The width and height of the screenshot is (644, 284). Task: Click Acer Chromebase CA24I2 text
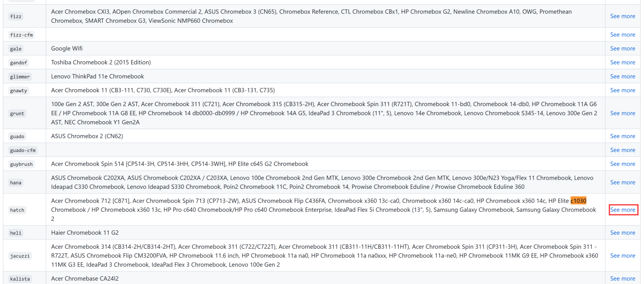coord(85,279)
